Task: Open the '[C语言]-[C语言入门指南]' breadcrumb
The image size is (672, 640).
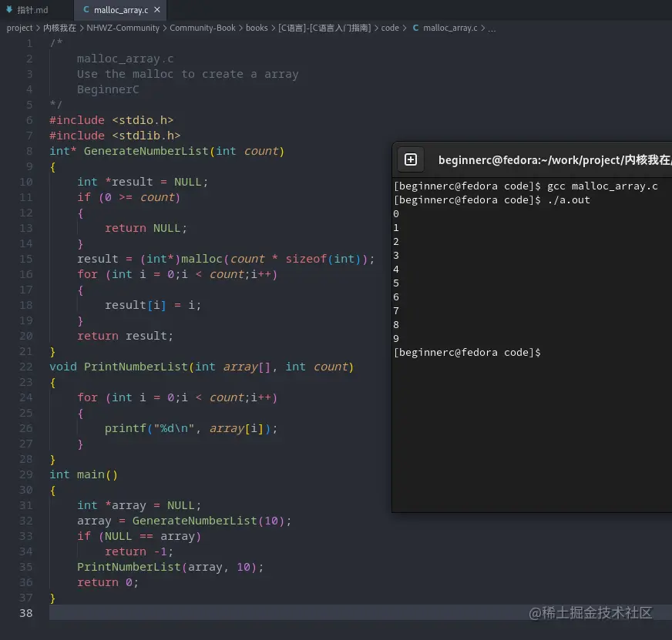Action: [324, 28]
